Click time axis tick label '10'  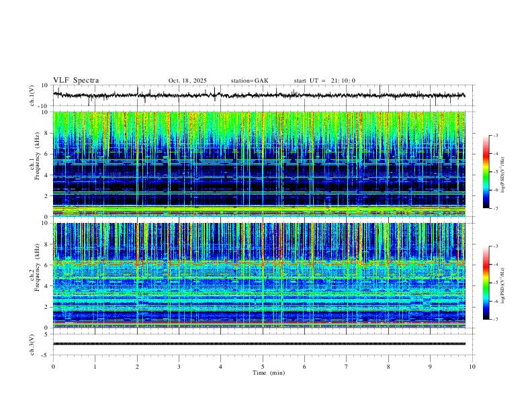(472, 367)
